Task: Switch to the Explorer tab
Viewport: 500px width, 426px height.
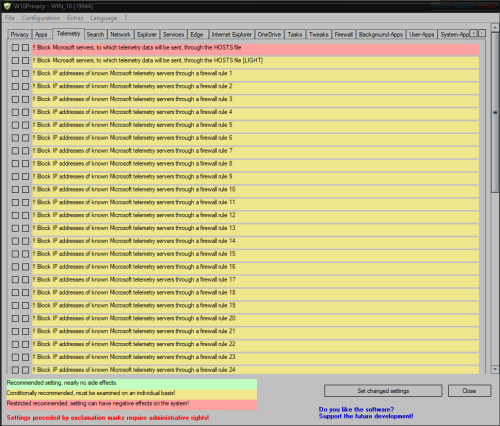Action: point(147,34)
